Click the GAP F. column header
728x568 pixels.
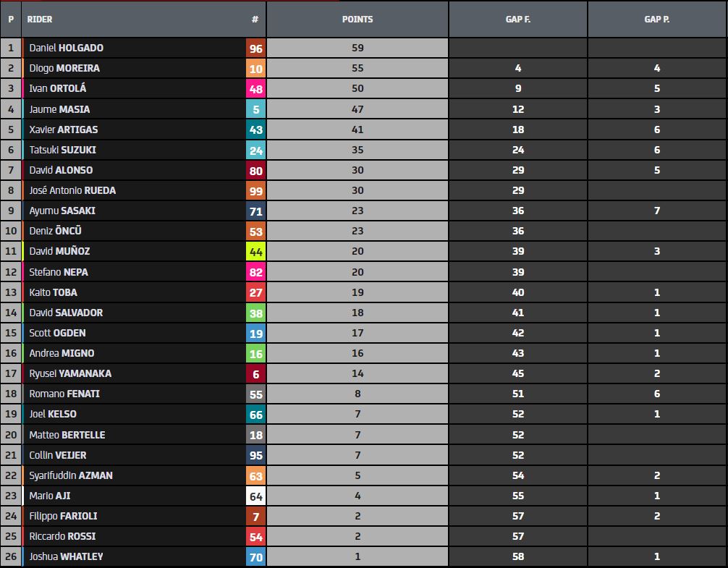pos(517,20)
